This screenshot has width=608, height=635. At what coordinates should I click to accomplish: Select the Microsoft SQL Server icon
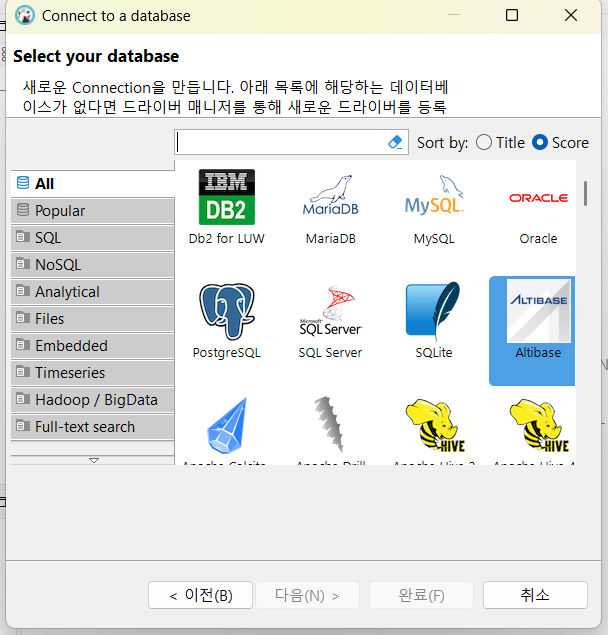tap(331, 311)
